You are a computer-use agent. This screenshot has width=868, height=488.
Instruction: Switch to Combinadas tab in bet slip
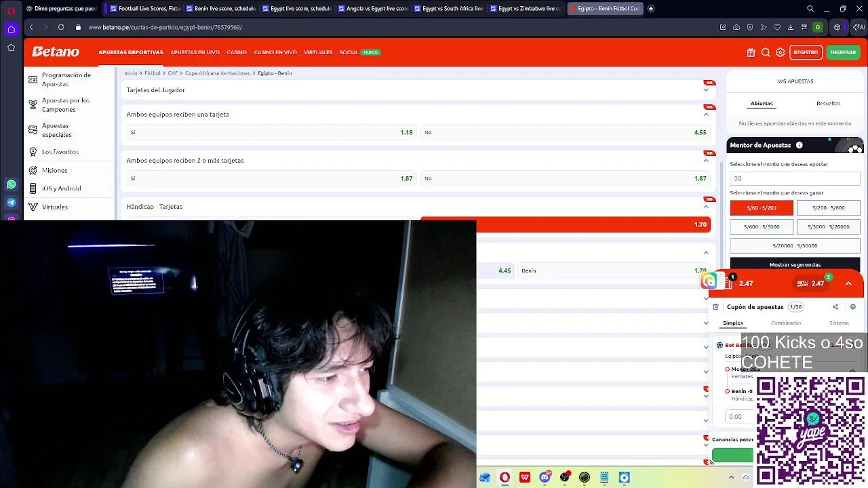click(786, 323)
